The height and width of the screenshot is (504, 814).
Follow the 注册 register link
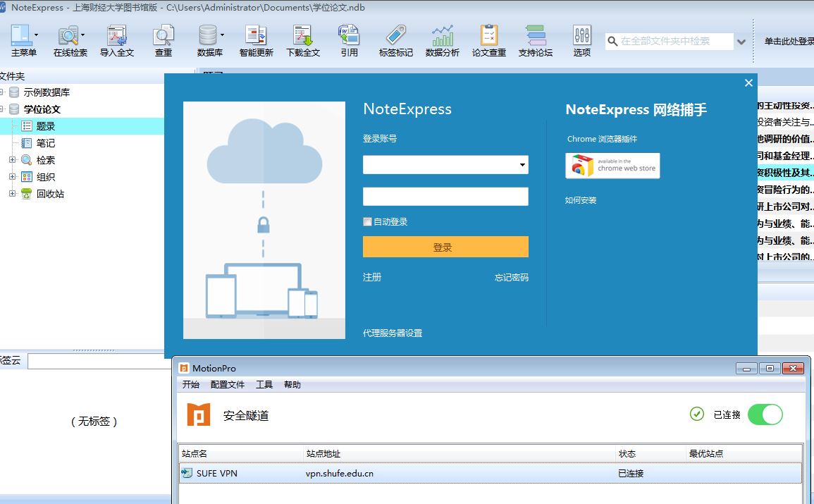pos(371,277)
